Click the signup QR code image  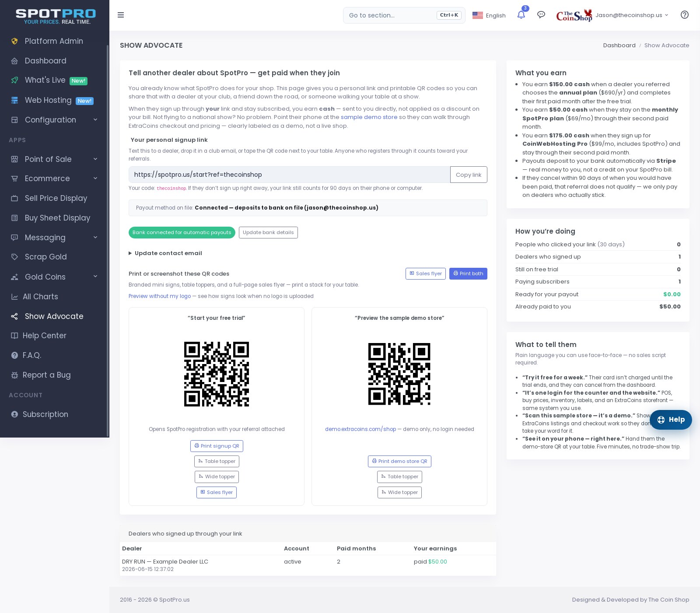coord(217,374)
